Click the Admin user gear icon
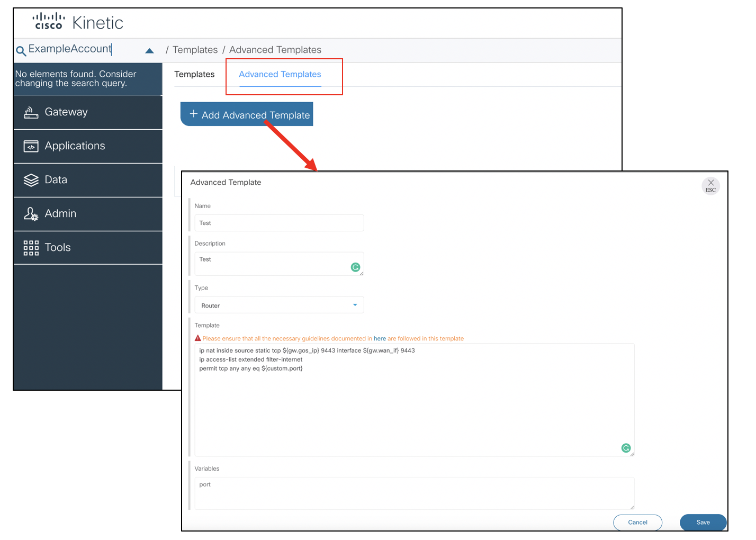The image size is (756, 540). click(31, 214)
